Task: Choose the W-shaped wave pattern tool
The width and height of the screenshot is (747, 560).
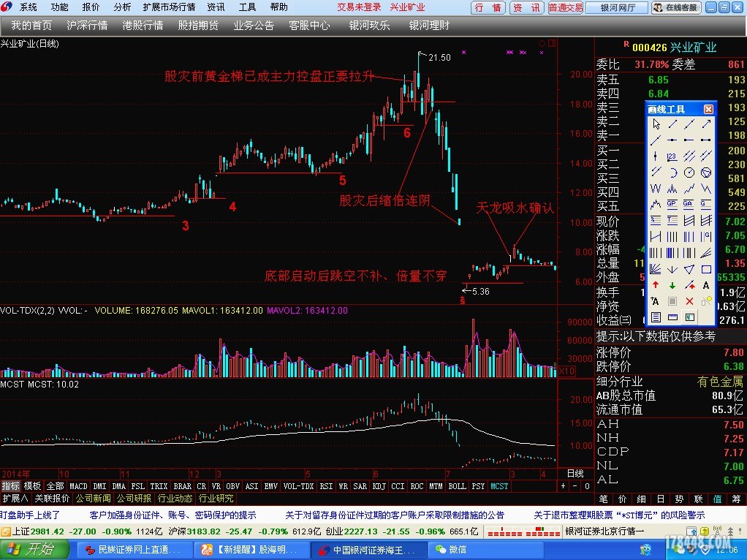Action: pos(656,189)
